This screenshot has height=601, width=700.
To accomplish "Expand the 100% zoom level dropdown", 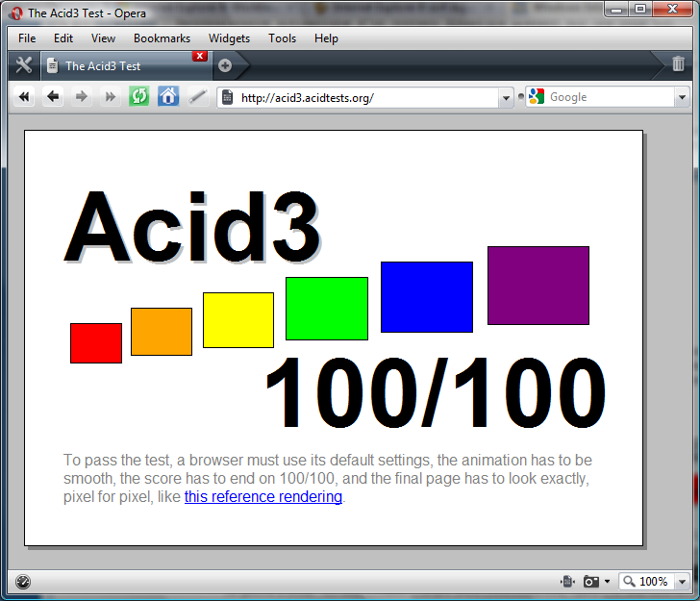I will tap(682, 582).
